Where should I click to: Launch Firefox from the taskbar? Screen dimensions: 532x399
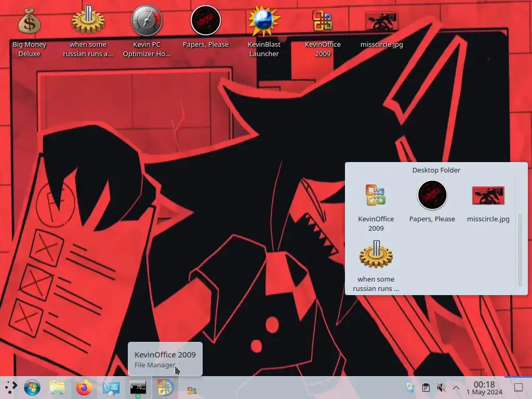pyautogui.click(x=84, y=388)
